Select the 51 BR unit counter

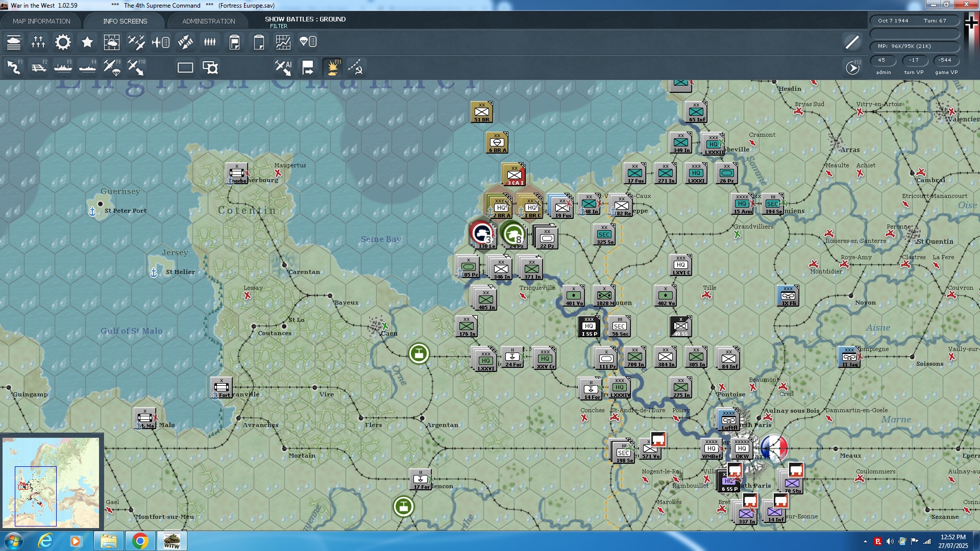481,112
